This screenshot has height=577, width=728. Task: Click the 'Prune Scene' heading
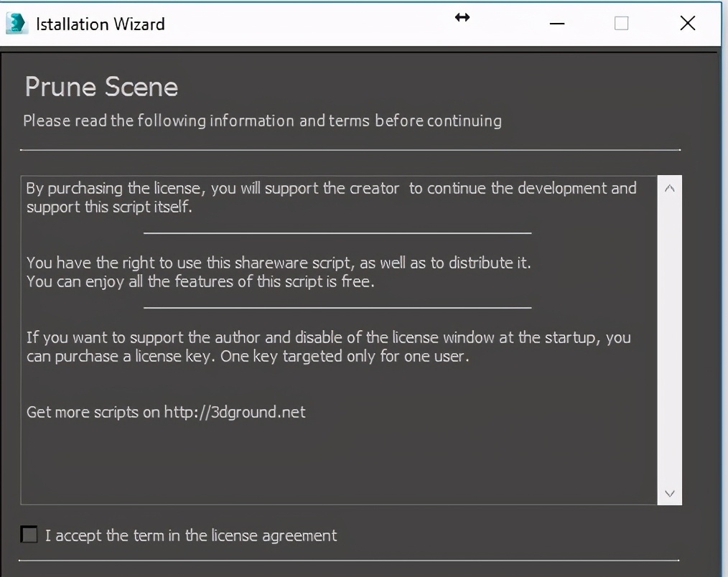102,87
